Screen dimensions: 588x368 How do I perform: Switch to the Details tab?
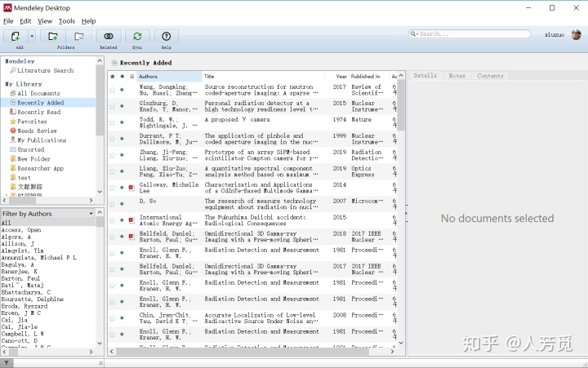pyautogui.click(x=425, y=76)
